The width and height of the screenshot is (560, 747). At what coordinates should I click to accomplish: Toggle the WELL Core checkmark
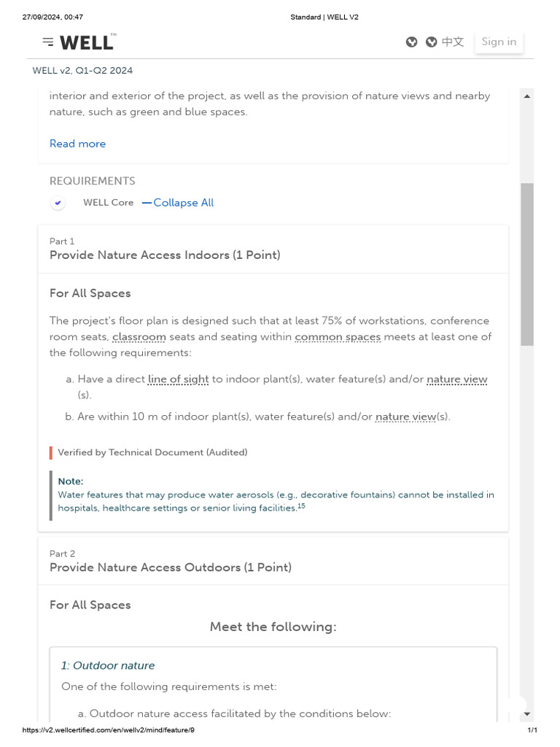[x=58, y=203]
